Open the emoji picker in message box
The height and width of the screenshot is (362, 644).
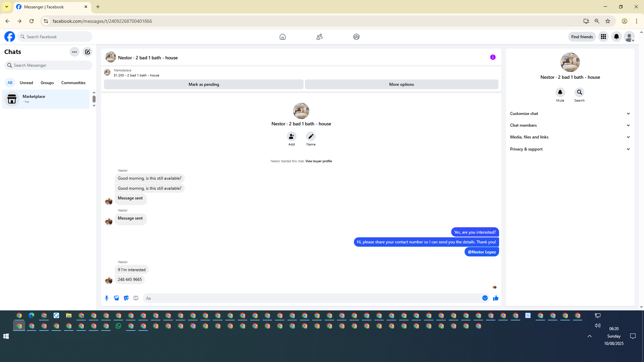485,298
